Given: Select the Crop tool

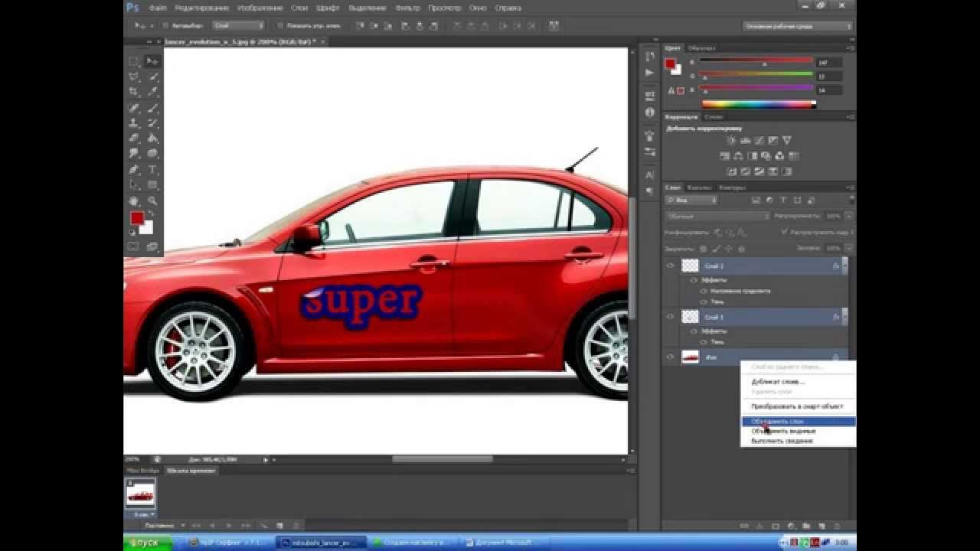Looking at the screenshot, I should coord(134,92).
